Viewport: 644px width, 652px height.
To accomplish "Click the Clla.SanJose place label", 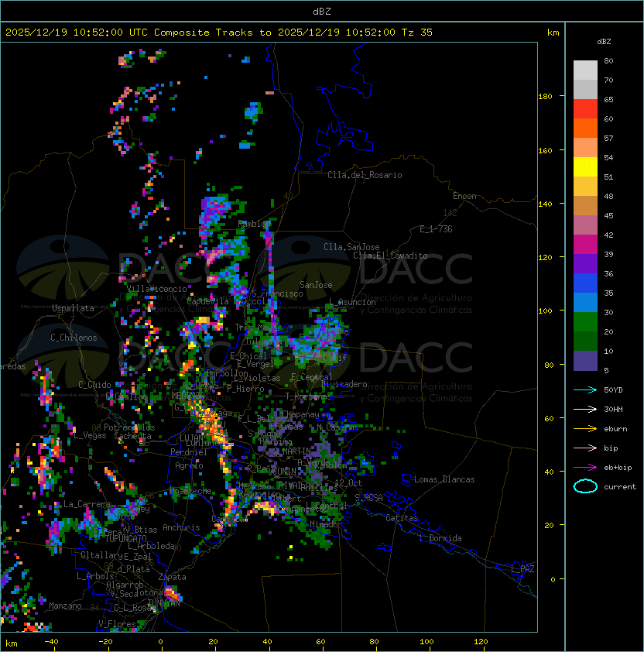I will [351, 247].
